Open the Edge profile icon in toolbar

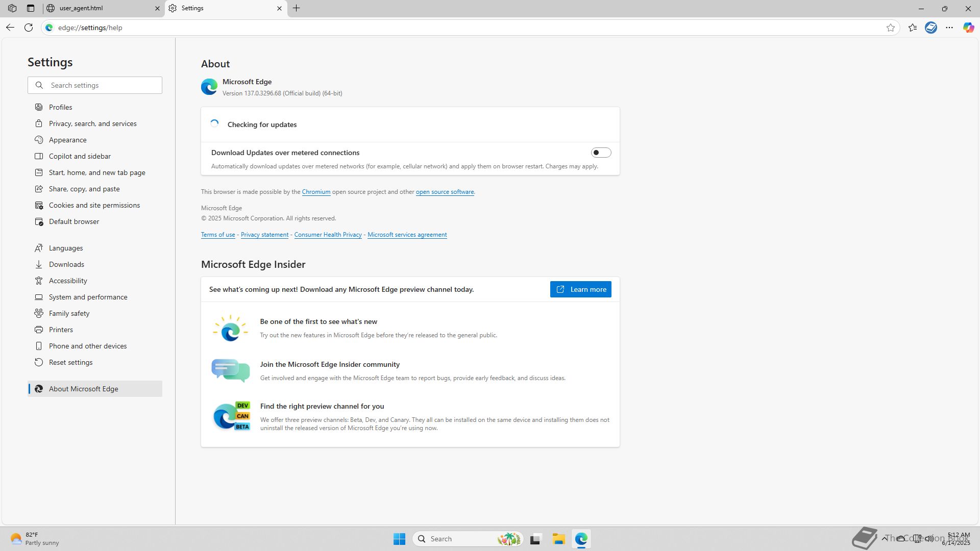click(931, 28)
